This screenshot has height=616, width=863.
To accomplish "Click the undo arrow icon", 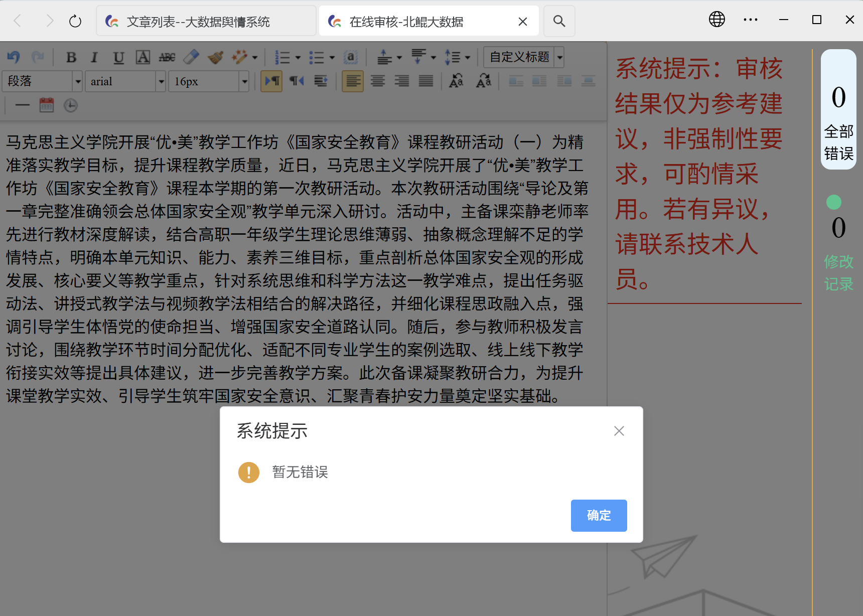I will [x=14, y=58].
